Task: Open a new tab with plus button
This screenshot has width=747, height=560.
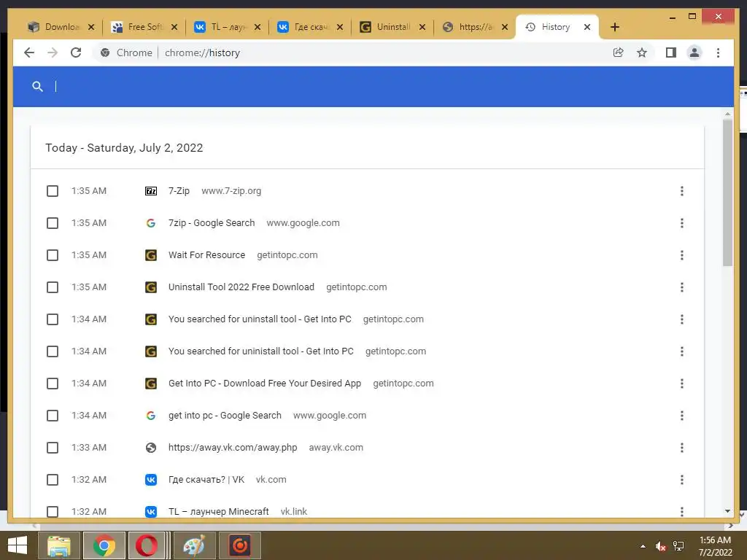Action: pyautogui.click(x=614, y=27)
